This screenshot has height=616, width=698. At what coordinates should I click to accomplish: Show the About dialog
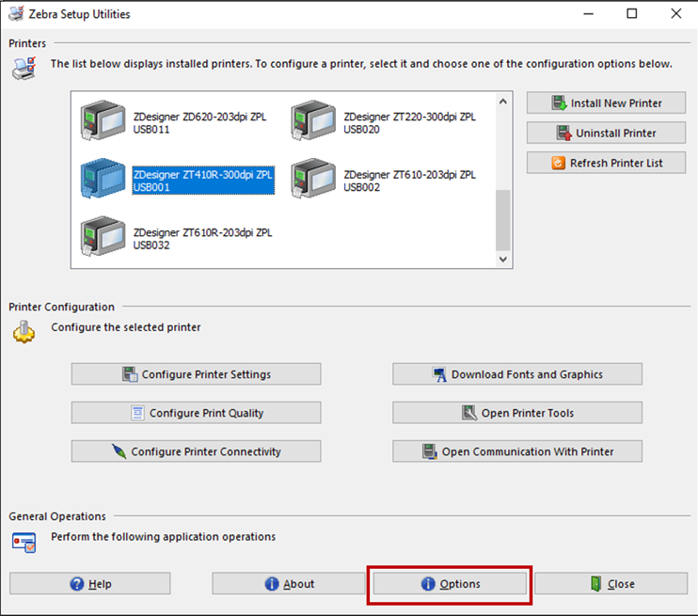289,583
